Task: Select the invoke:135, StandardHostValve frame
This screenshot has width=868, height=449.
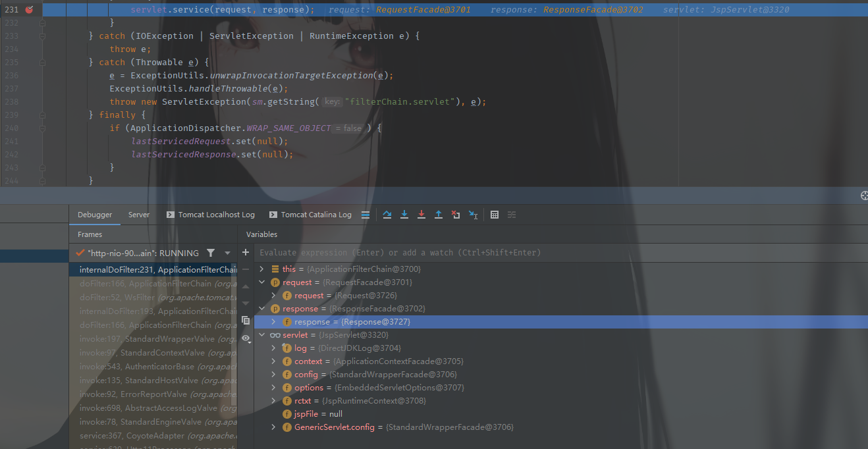Action: point(153,381)
